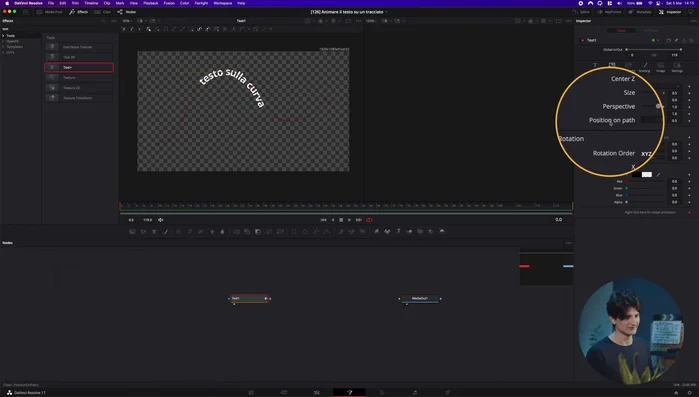The height and width of the screenshot is (397, 699).
Task: Add a Rectangle mask from the toolbar
Action: (x=294, y=232)
